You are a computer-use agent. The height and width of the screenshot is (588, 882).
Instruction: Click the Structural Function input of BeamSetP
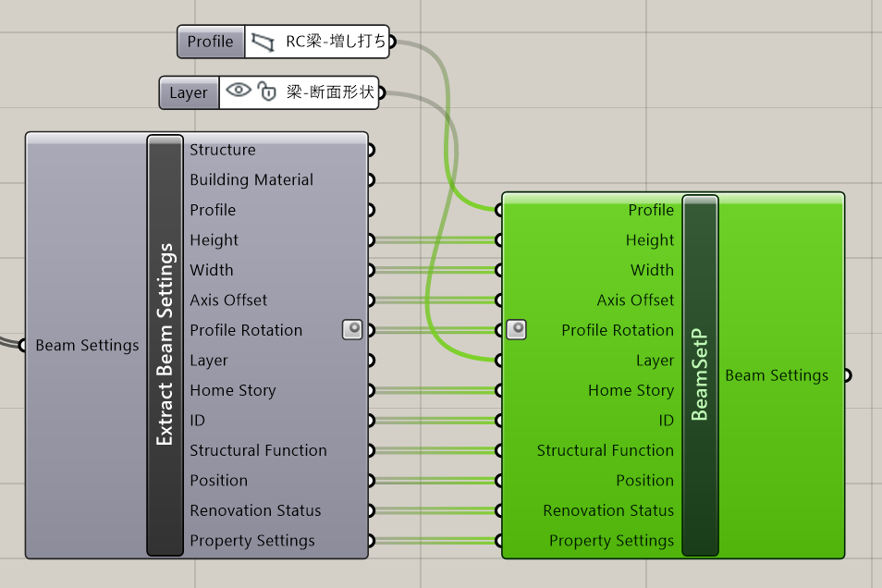(606, 450)
